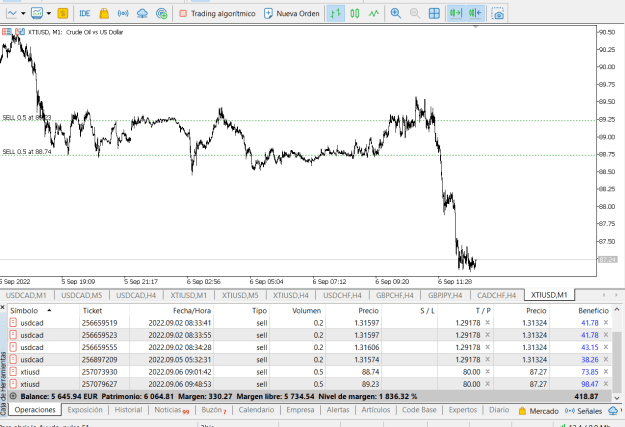
Task: Switch to USDCHF,H4 chart tab
Action: 342,295
